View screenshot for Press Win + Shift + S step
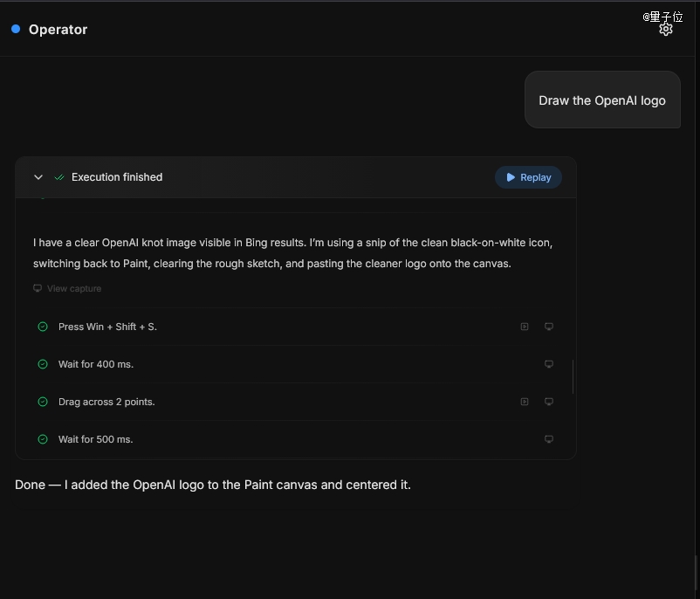Image resolution: width=700 pixels, height=599 pixels. 549,327
